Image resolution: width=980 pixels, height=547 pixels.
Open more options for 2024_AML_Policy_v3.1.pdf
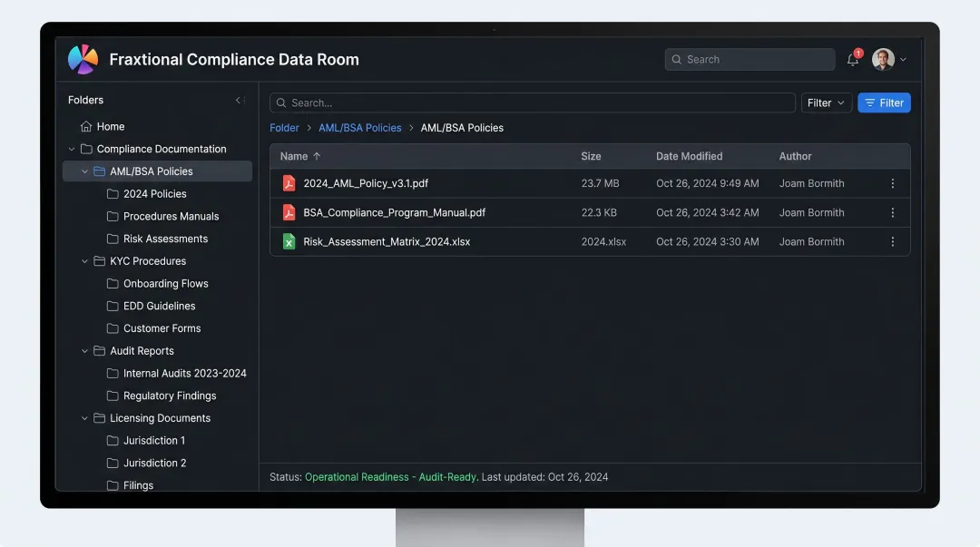click(893, 183)
